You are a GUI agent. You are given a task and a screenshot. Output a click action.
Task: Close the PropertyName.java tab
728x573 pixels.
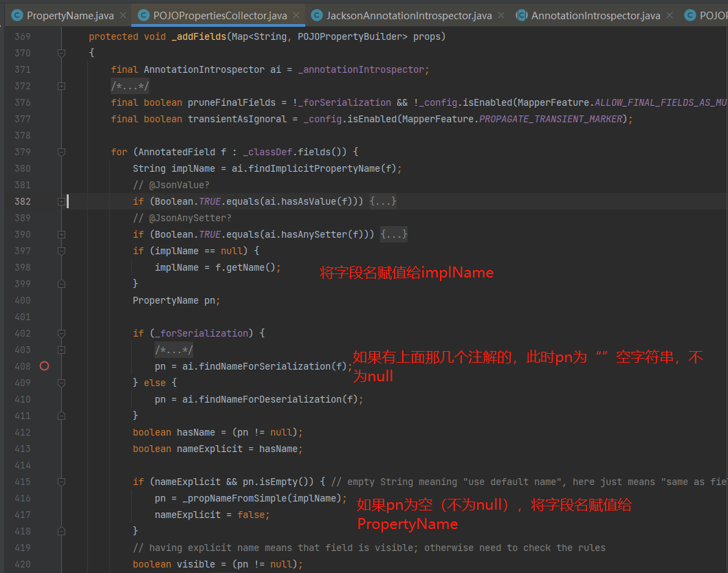pyautogui.click(x=123, y=15)
